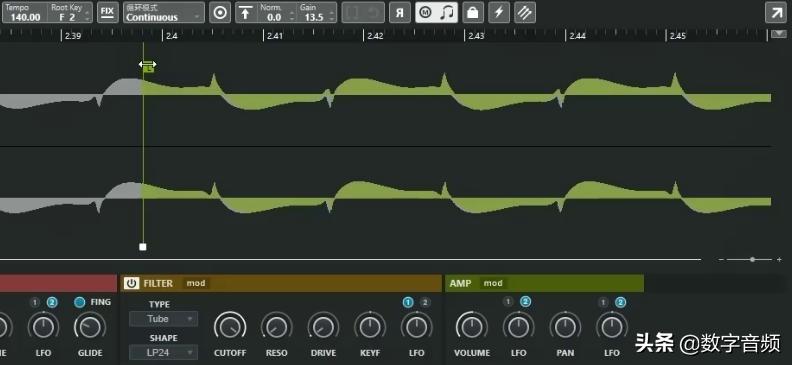Open the Continuous loop mode dropdown
The image size is (792, 365).
pos(164,13)
